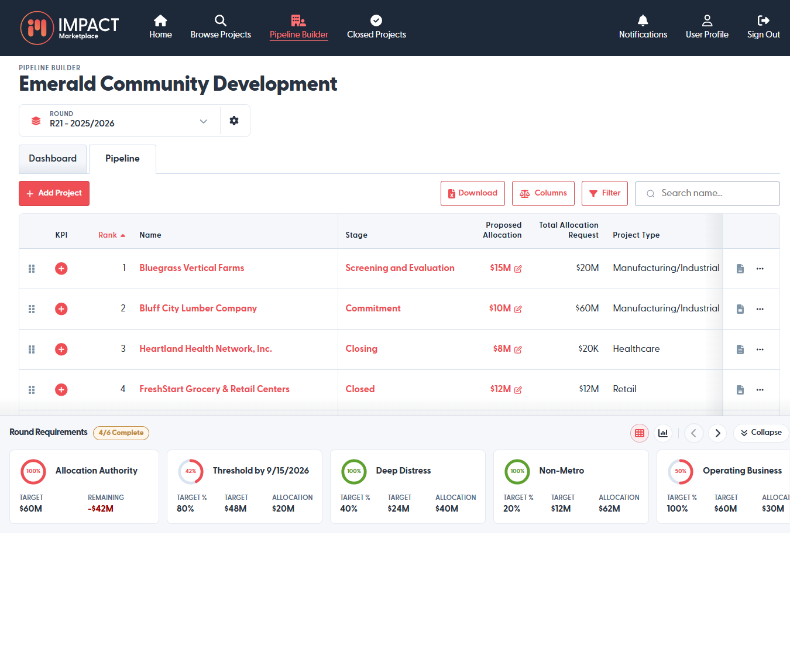Expand KPI plus for Bluff City Lumber

coord(61,309)
